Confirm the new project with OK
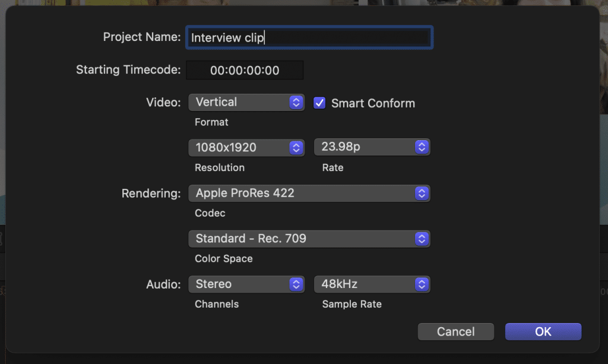Viewport: 608px width, 364px height. (x=543, y=331)
